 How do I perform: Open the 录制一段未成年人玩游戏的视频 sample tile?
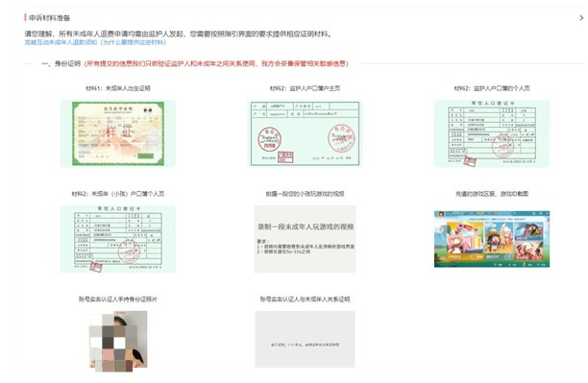click(305, 239)
